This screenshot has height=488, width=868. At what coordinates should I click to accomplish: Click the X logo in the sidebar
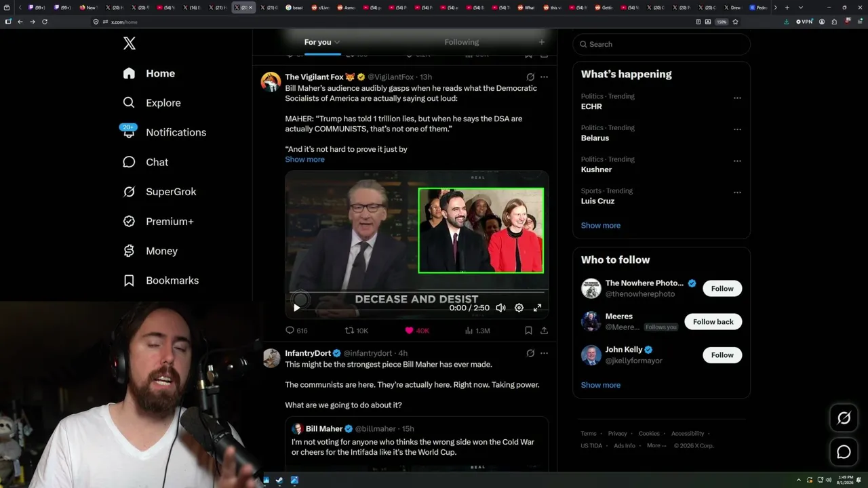click(x=130, y=44)
